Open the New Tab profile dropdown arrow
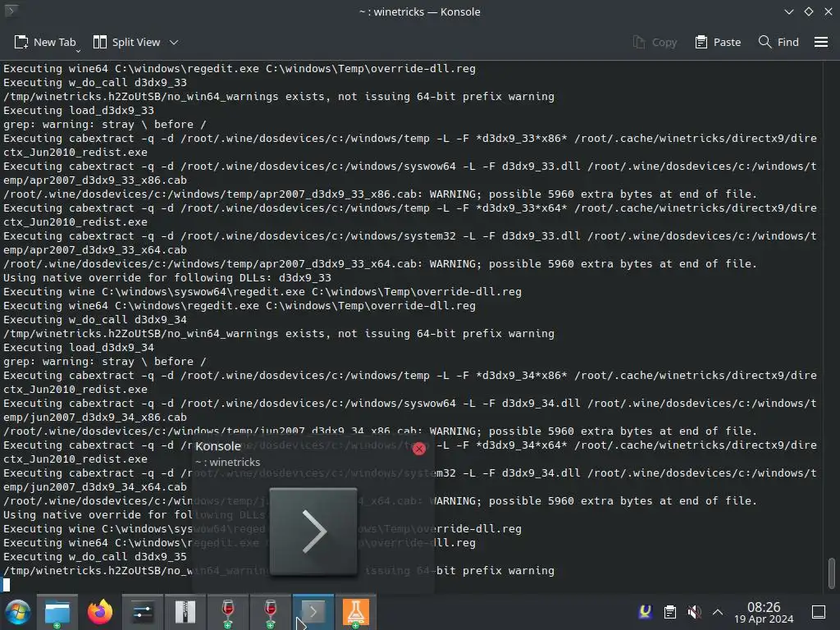Viewport: 840px width, 630px height. click(x=78, y=51)
